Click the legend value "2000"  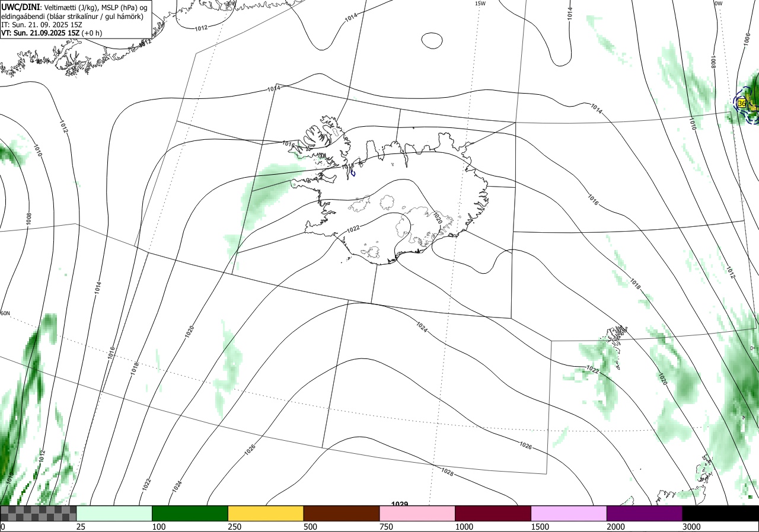[616, 527]
